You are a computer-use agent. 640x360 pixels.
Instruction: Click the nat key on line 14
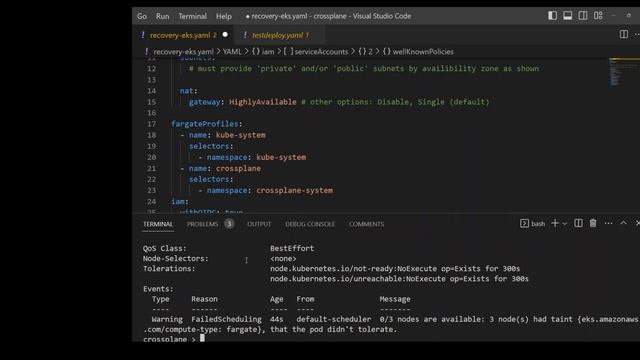(x=187, y=91)
